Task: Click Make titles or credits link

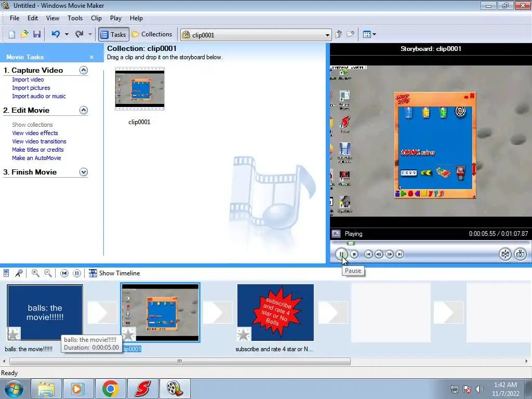Action: pos(38,150)
